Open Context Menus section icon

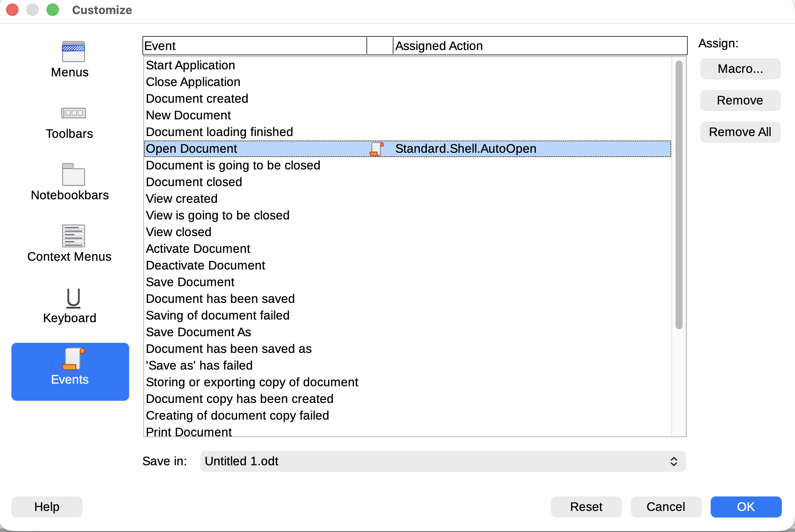pyautogui.click(x=73, y=236)
